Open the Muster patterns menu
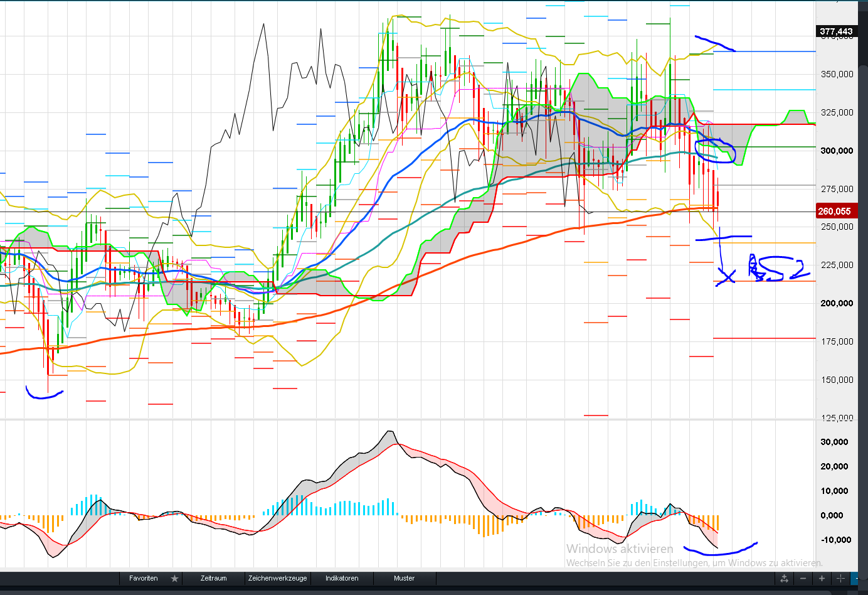Viewport: 868px width, 595px height. coord(405,578)
